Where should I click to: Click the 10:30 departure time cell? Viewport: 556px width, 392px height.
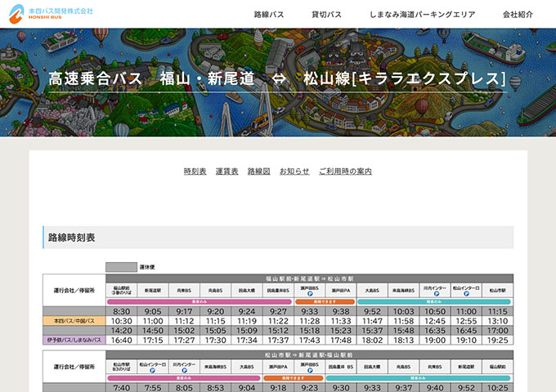click(x=122, y=321)
